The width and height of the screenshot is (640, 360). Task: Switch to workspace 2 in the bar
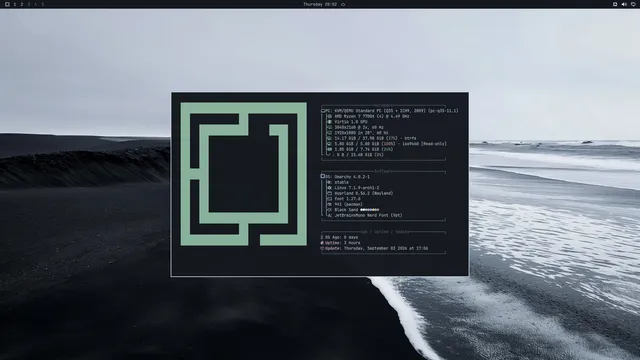[22, 4]
